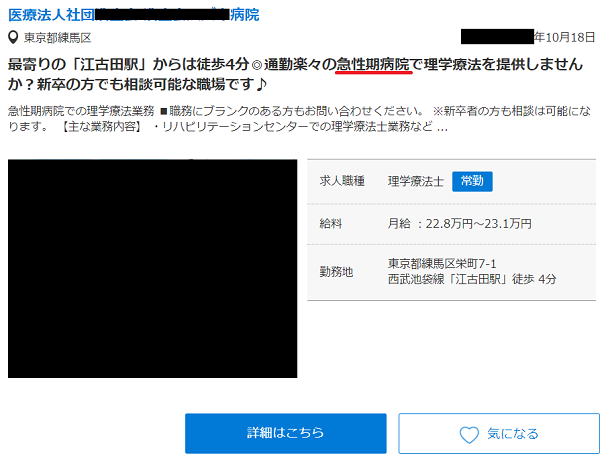Select the 理学療法士 job type value
This screenshot has height=455, width=600.
(x=415, y=181)
